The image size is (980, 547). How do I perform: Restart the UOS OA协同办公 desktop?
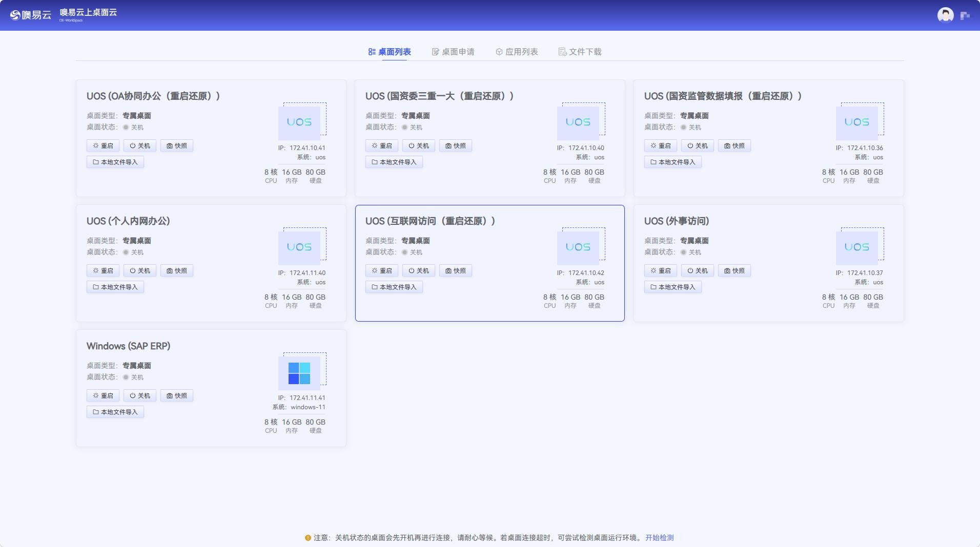pyautogui.click(x=103, y=146)
